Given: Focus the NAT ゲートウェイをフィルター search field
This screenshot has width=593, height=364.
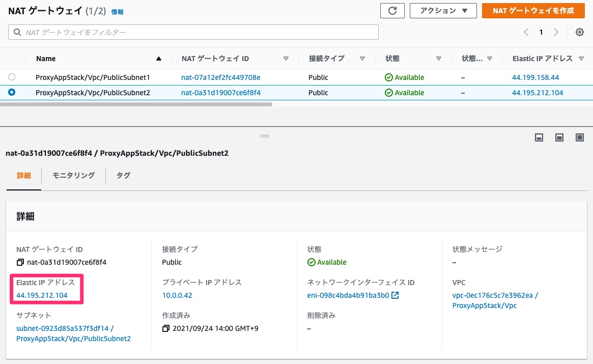Looking at the screenshot, I should [193, 32].
